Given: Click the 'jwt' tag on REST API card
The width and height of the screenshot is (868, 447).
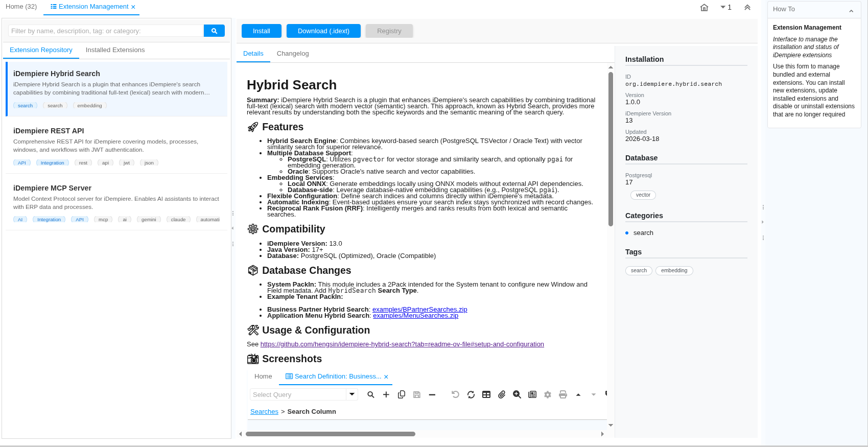Looking at the screenshot, I should (127, 163).
